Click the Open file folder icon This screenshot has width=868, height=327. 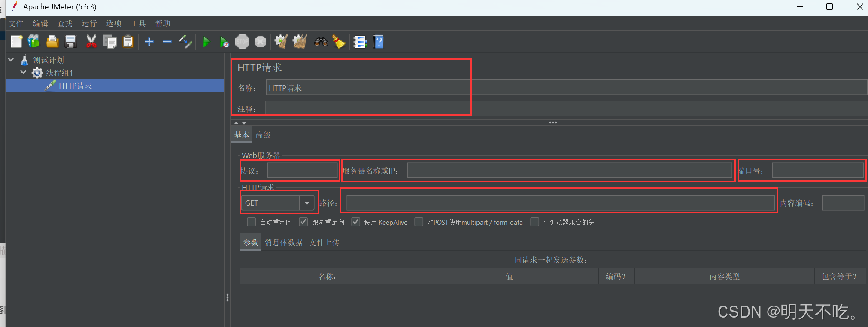click(x=52, y=42)
